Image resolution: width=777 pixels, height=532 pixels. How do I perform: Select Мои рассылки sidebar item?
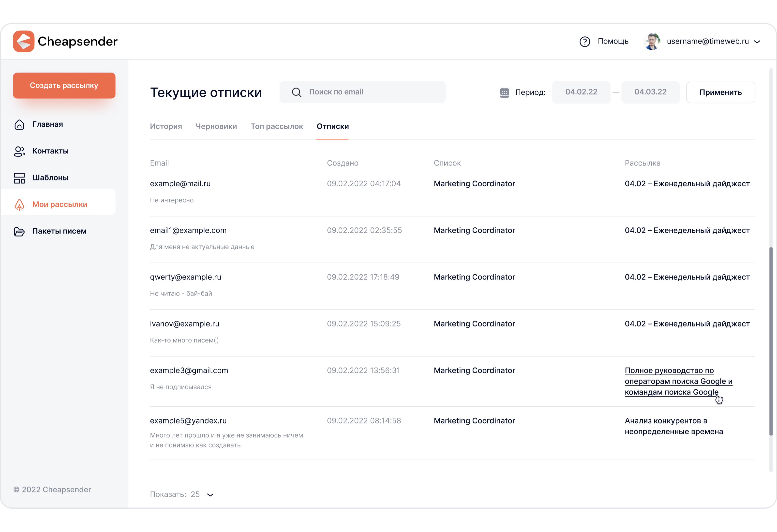point(59,202)
